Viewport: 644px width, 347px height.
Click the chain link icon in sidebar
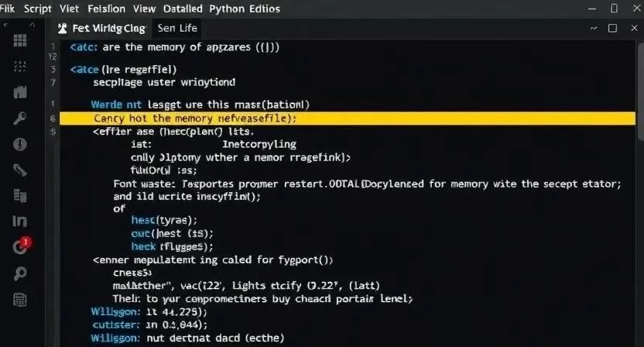(x=20, y=170)
